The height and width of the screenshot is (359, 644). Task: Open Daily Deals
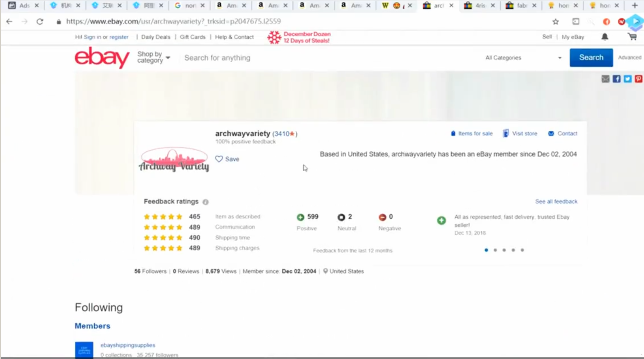point(156,37)
